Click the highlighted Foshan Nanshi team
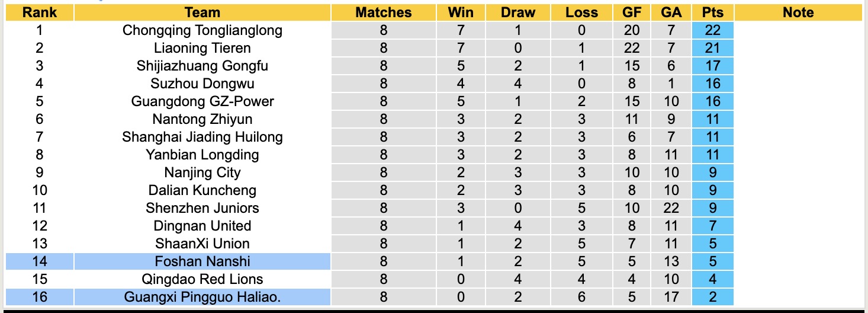Image resolution: width=868 pixels, height=313 pixels. click(x=202, y=261)
